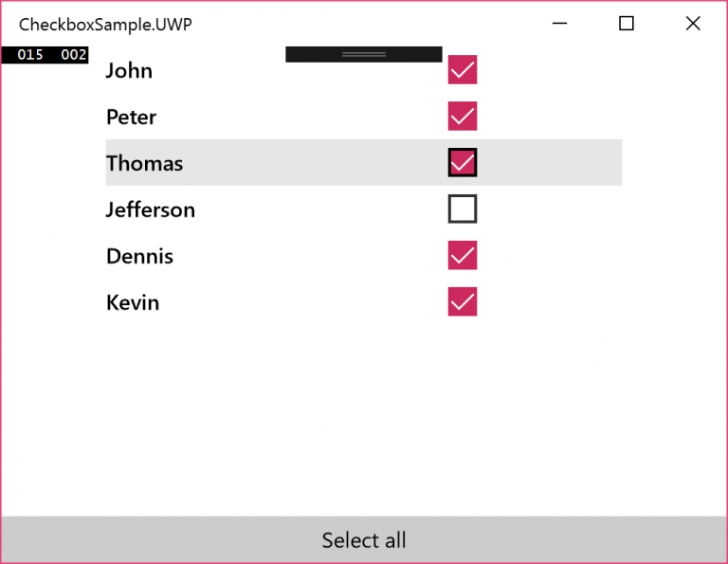Maximize the CheckboxSample window
Viewport: 728px width, 564px height.
627,23
